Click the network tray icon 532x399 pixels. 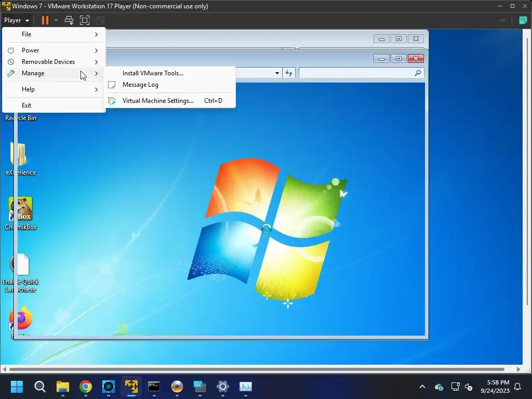[x=455, y=387]
